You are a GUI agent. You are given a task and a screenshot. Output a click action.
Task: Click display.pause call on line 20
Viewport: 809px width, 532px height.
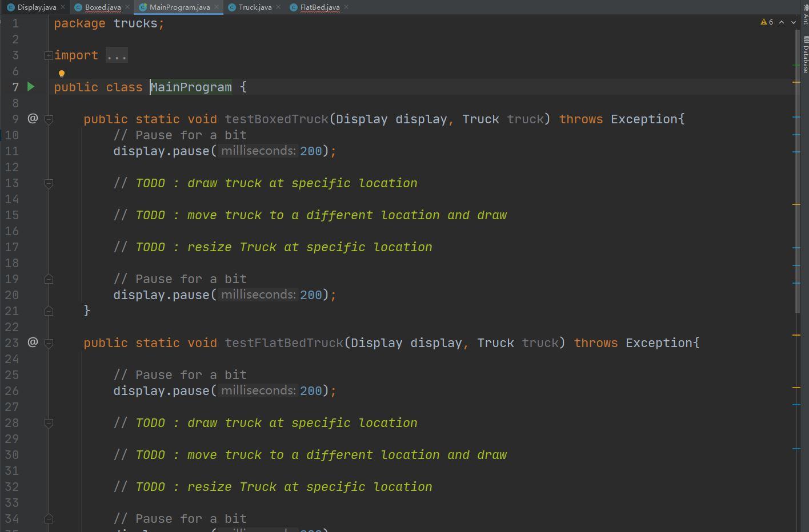coord(225,295)
